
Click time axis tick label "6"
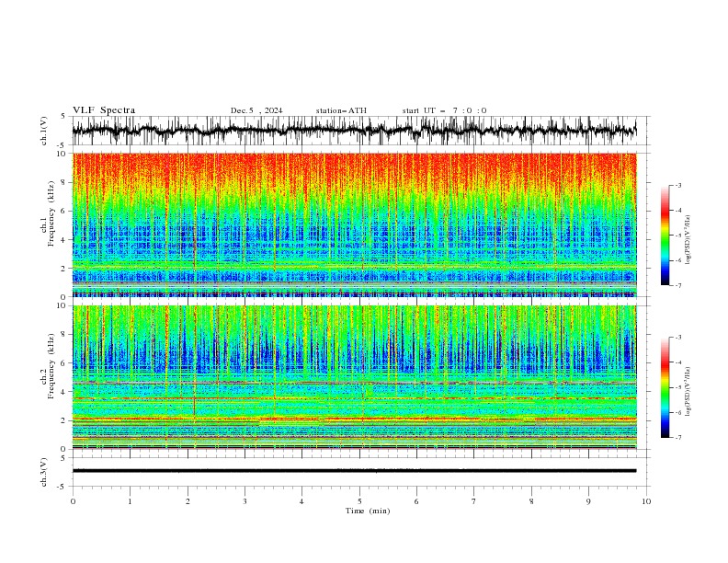pyautogui.click(x=416, y=501)
